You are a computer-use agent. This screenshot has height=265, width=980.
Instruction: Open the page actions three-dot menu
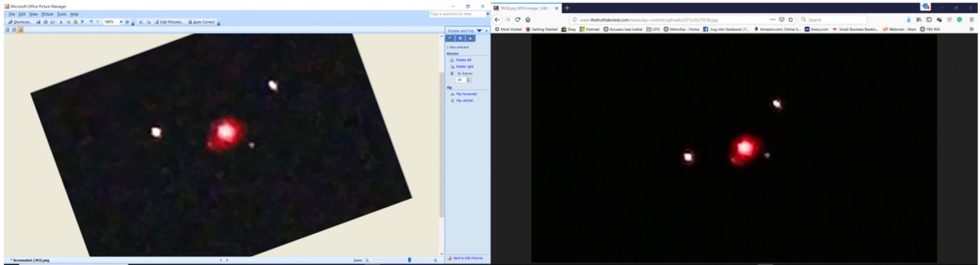(x=773, y=20)
